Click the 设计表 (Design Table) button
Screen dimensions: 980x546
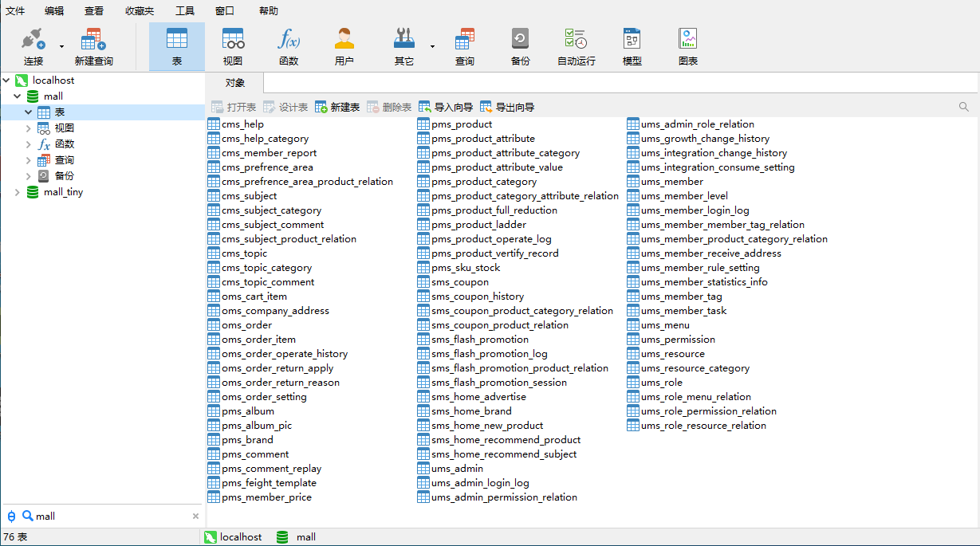click(x=285, y=107)
